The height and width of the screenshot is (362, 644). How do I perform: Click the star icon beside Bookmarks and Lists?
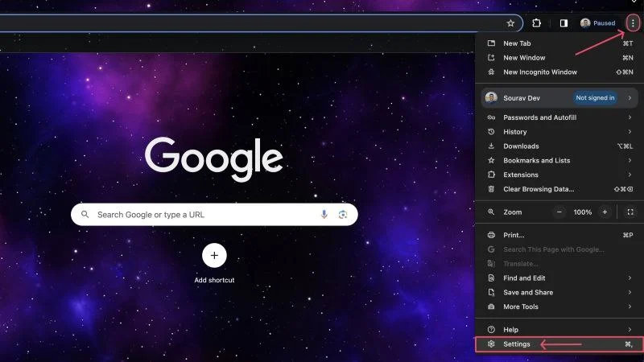[491, 160]
